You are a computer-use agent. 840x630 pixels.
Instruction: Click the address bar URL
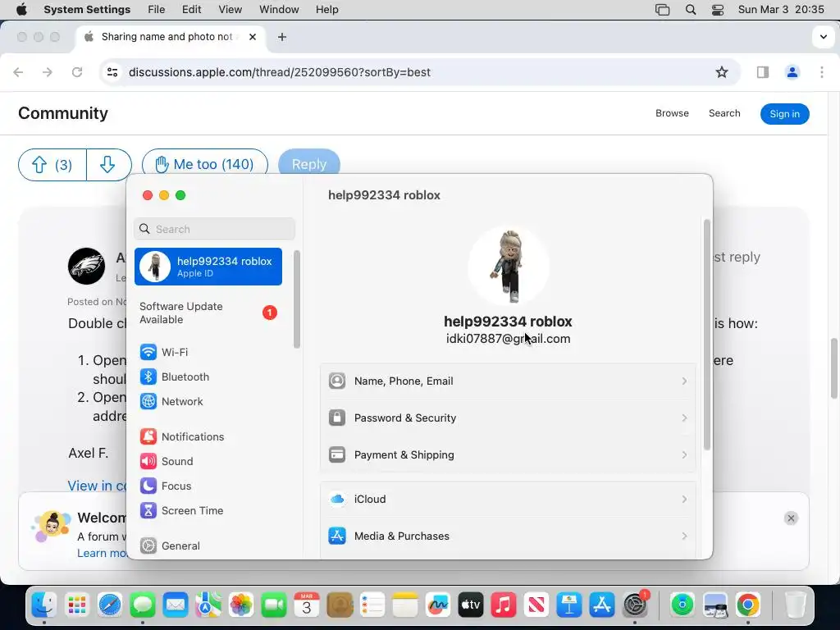click(279, 72)
